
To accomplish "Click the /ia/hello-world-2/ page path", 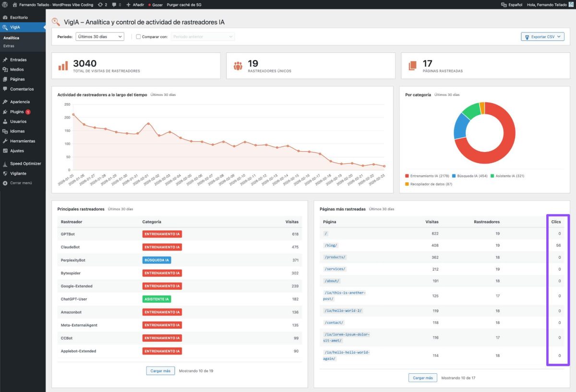I will coord(343,310).
